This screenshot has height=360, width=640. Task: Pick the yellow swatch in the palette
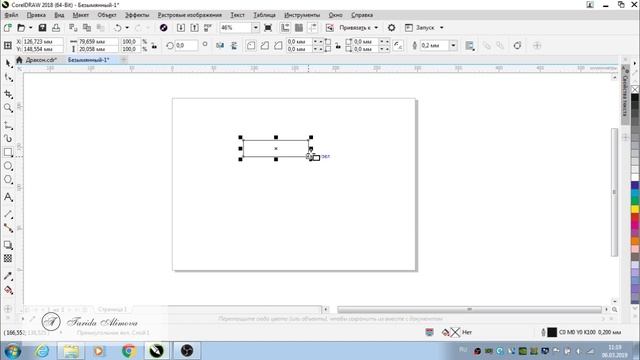pos(635,209)
